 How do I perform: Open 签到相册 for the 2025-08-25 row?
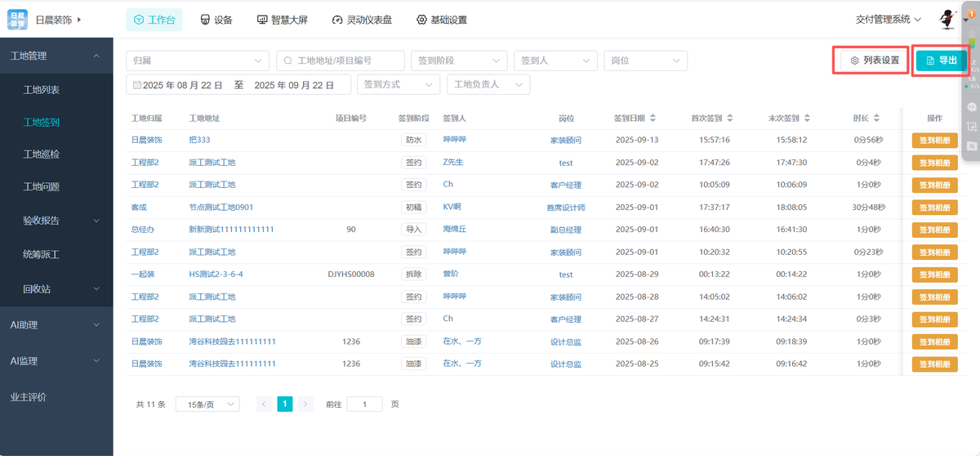pyautogui.click(x=934, y=364)
